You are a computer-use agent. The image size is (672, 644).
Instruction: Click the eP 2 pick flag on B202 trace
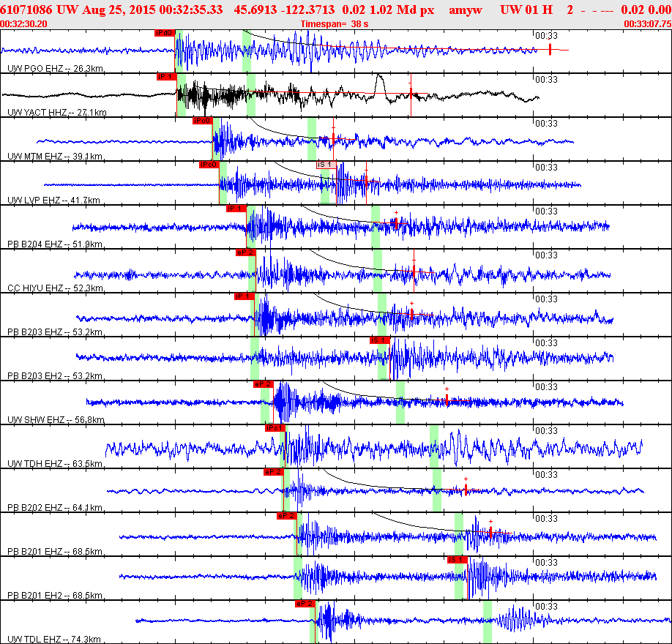pyautogui.click(x=274, y=472)
